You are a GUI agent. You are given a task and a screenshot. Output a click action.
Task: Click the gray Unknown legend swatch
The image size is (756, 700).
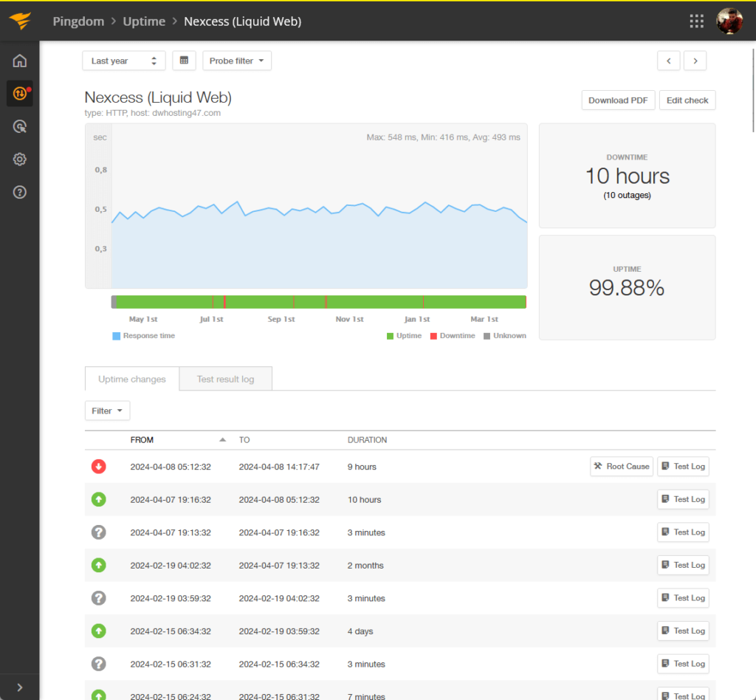[487, 336]
